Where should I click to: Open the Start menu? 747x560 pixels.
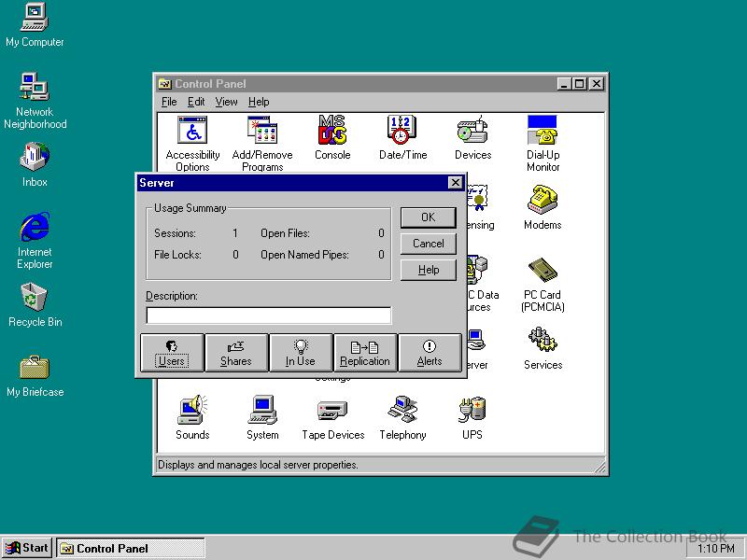pos(27,548)
